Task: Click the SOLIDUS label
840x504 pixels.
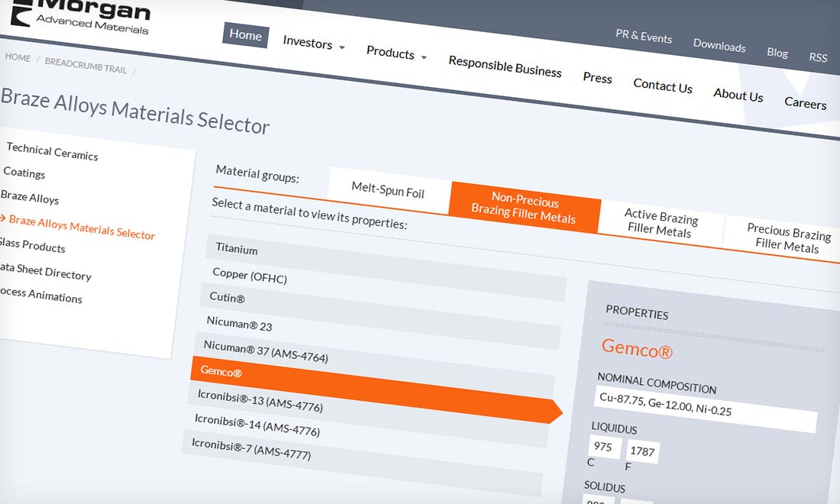Action: [605, 487]
